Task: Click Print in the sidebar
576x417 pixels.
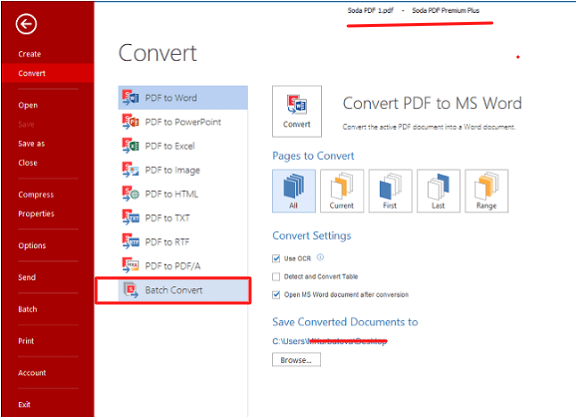Action: 26,341
